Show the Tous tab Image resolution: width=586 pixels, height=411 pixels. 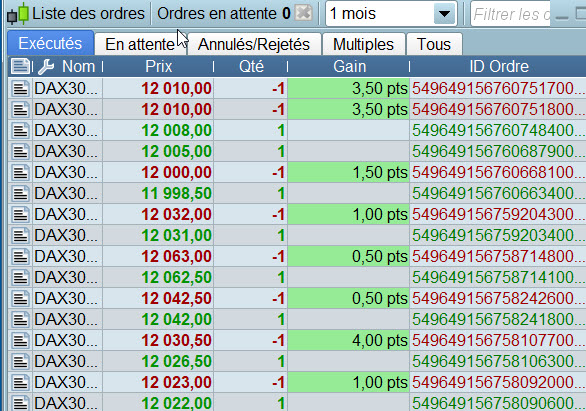(x=434, y=44)
